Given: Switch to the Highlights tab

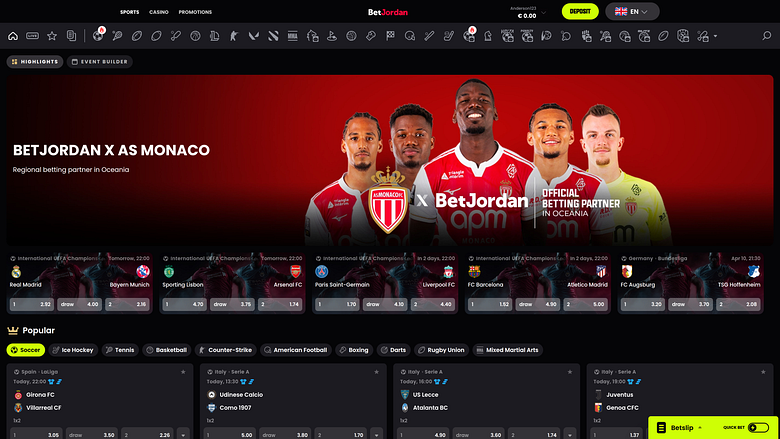Looking at the screenshot, I should click(x=35, y=62).
